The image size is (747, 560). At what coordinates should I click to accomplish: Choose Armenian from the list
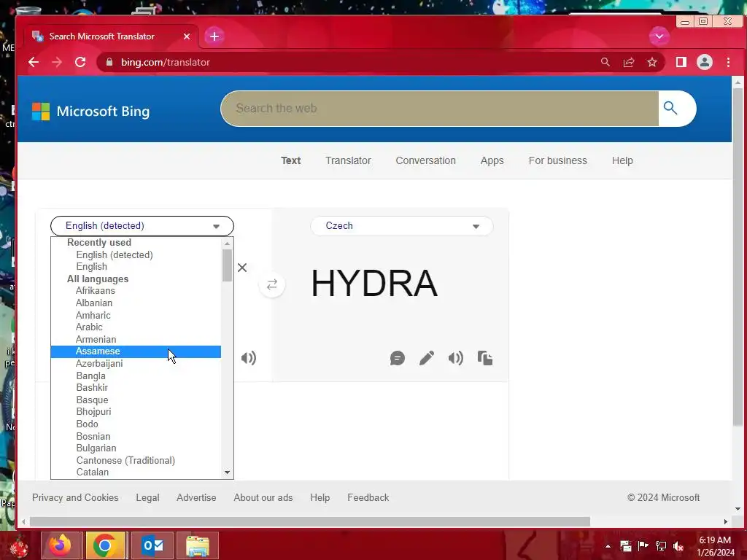[136, 340]
